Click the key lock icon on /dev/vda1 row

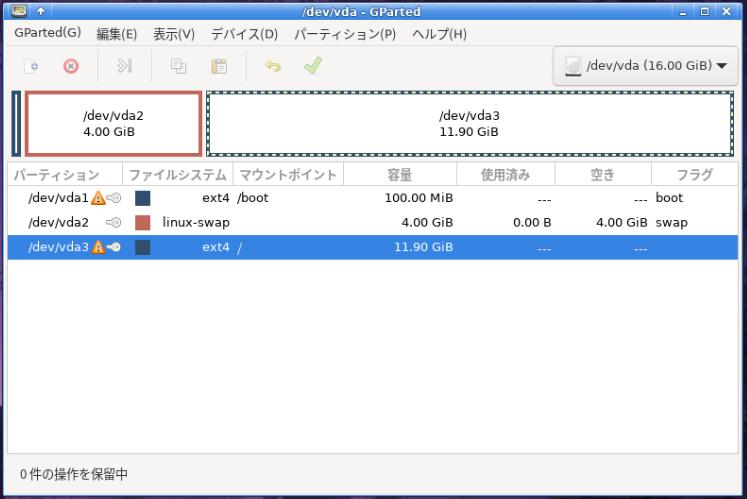114,197
